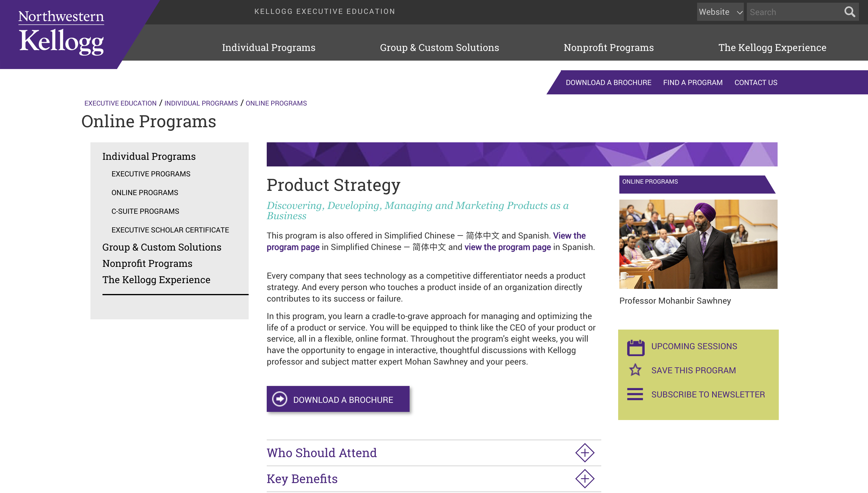Viewport: 868px width, 493px height.
Task: Click the newsletter subscribe icon
Action: (x=636, y=394)
